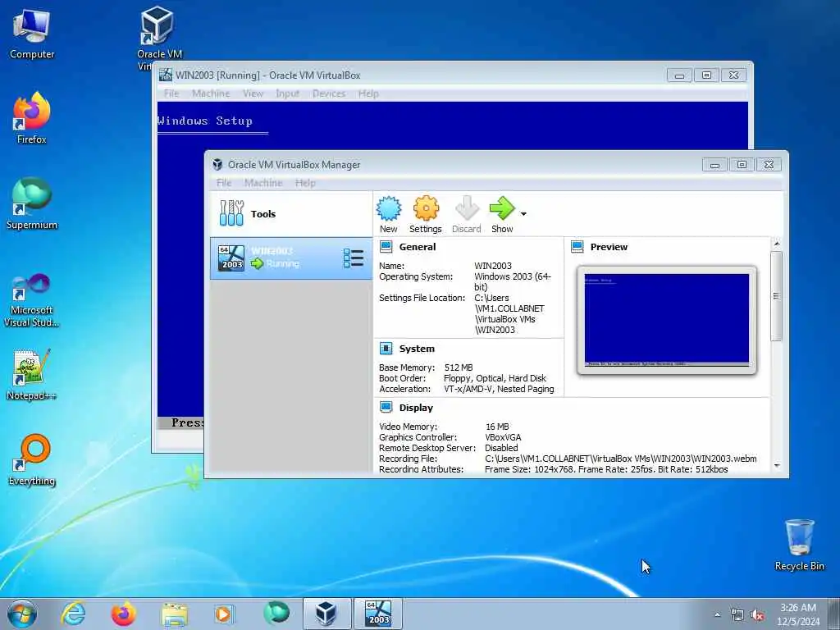Click the Everything search desktop shortcut
840x630 pixels.
click(32, 459)
